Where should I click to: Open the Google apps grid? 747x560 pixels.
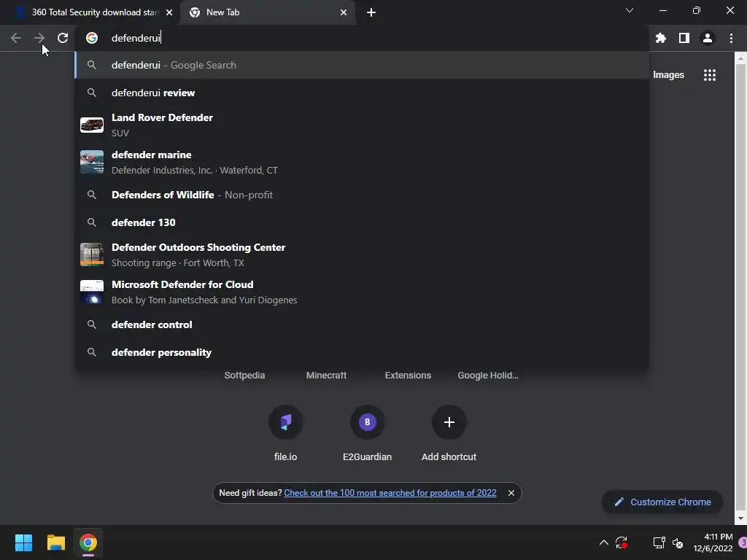pyautogui.click(x=710, y=75)
